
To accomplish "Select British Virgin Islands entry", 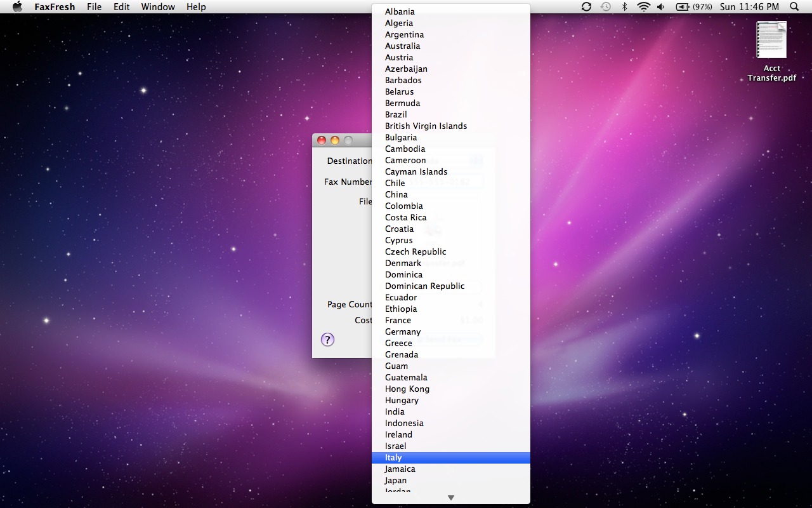I will coord(451,126).
